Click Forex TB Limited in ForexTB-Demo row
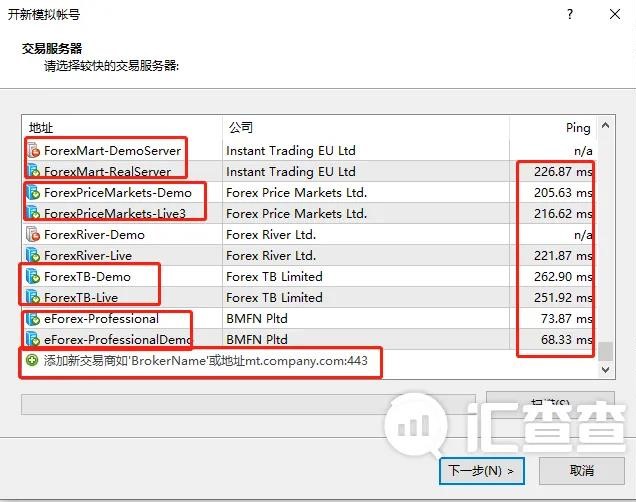636x502 pixels. coord(274,277)
